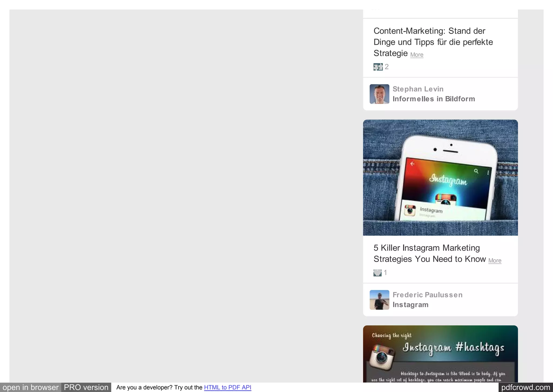553x392 pixels.
Task: Click the open in browser button
Action: pyautogui.click(x=31, y=387)
